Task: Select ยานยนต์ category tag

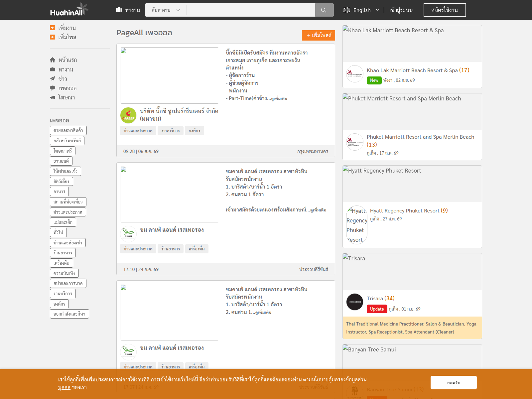Action: pyautogui.click(x=61, y=161)
